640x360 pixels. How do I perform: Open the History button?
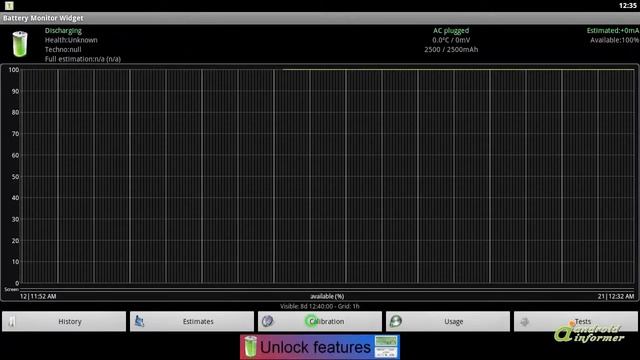pos(64,322)
